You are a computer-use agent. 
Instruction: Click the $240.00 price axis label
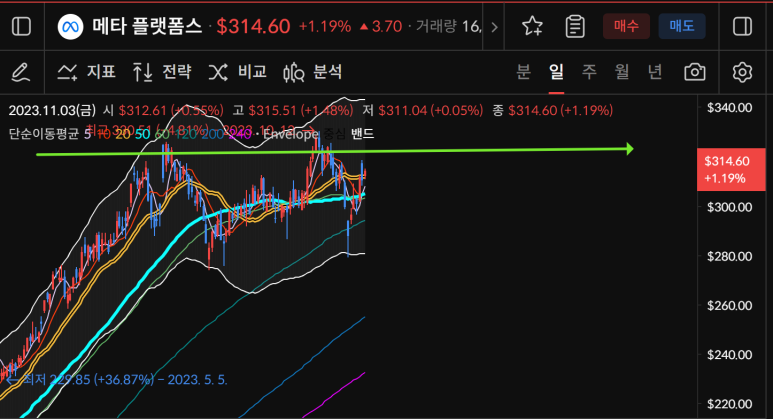click(730, 355)
